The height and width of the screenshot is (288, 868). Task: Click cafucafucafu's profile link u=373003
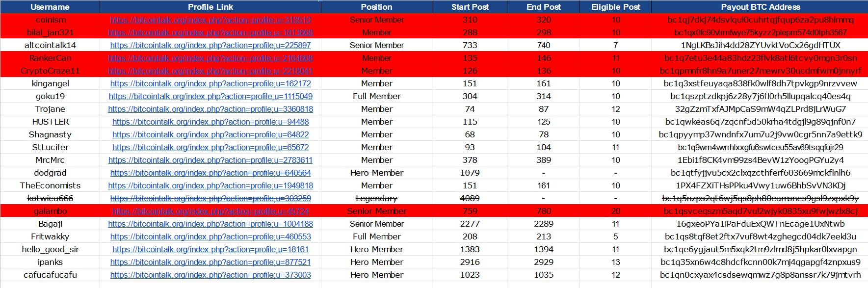210,275
